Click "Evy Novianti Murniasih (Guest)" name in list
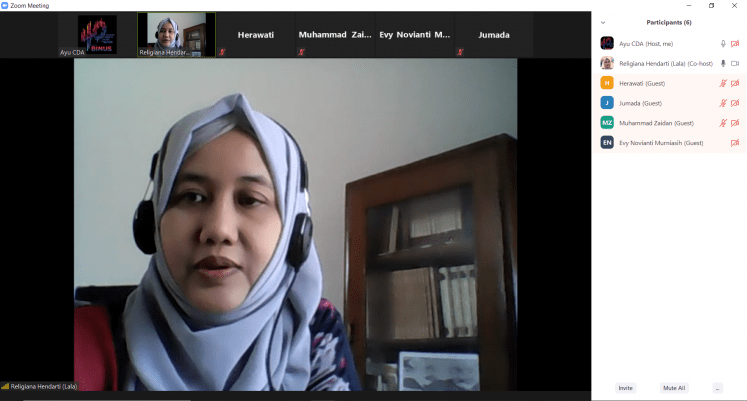Image resolution: width=747 pixels, height=401 pixels. (661, 142)
